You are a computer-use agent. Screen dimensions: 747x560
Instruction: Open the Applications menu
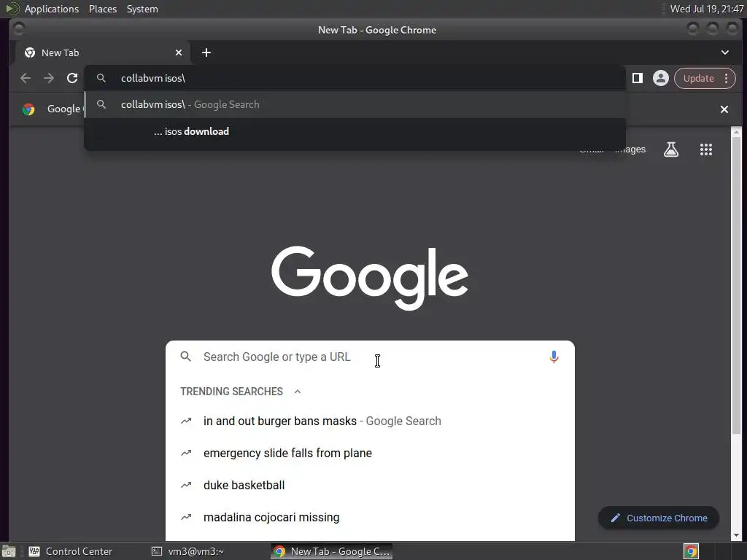tap(52, 9)
